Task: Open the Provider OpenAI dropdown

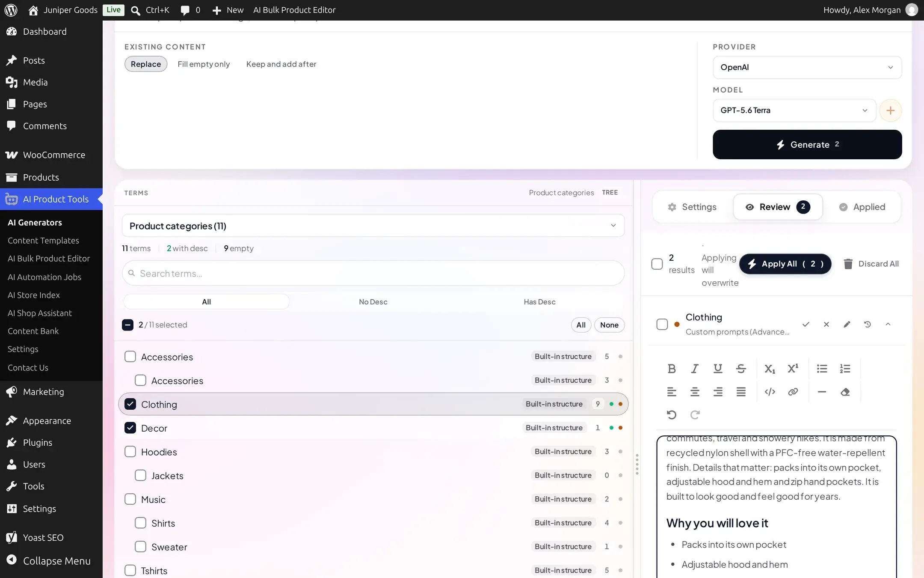Action: coord(807,67)
